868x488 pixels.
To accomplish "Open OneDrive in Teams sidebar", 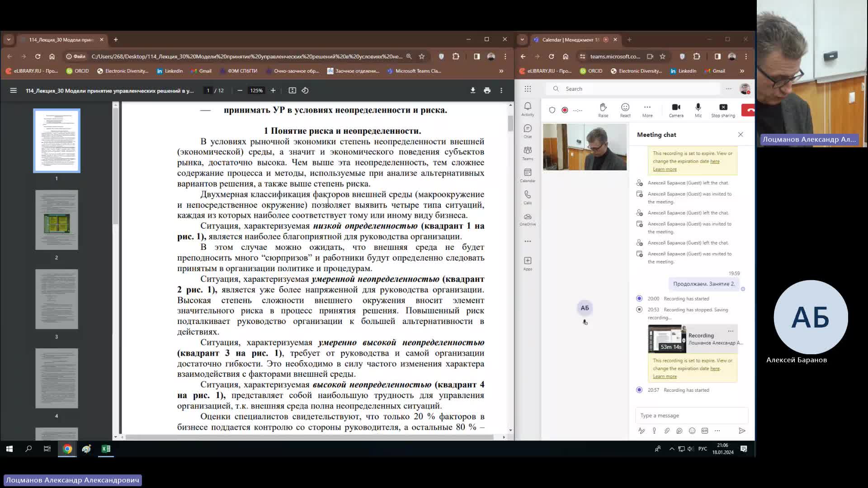I will tap(528, 219).
